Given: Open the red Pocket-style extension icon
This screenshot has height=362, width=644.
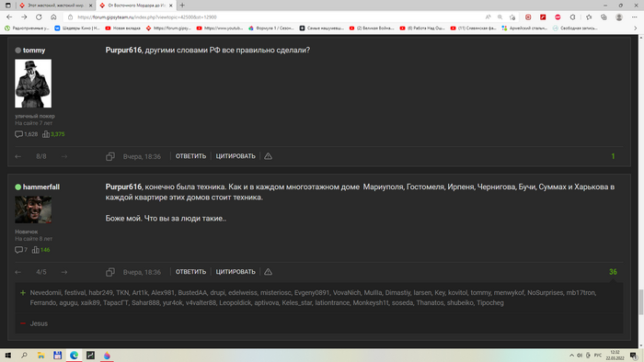Looking at the screenshot, I should pos(528,17).
